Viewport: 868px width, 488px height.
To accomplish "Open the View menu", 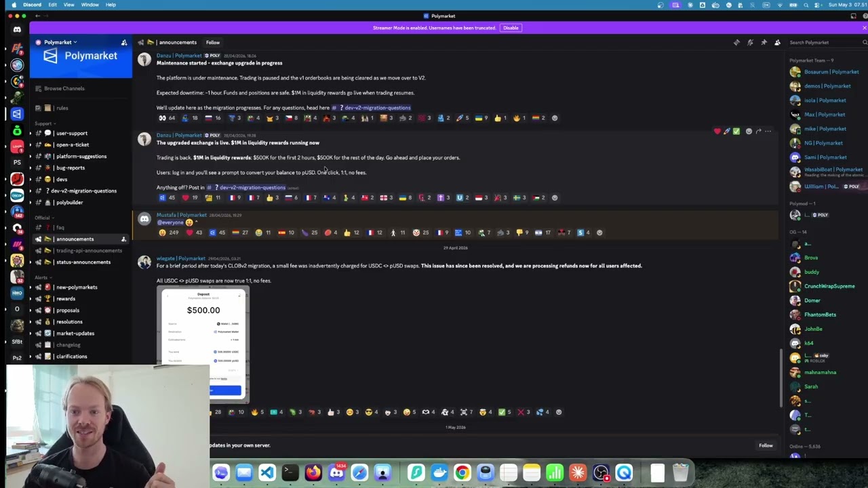I will click(69, 5).
